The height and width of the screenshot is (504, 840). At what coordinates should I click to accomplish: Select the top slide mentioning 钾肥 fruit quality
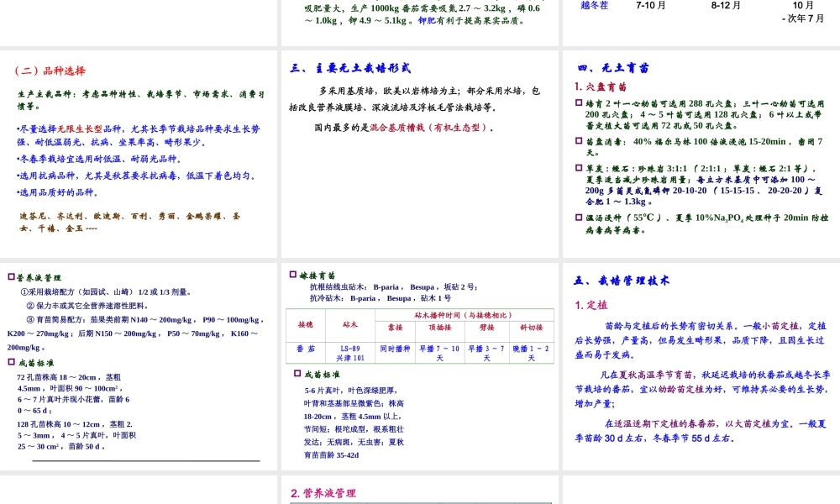(x=420, y=21)
